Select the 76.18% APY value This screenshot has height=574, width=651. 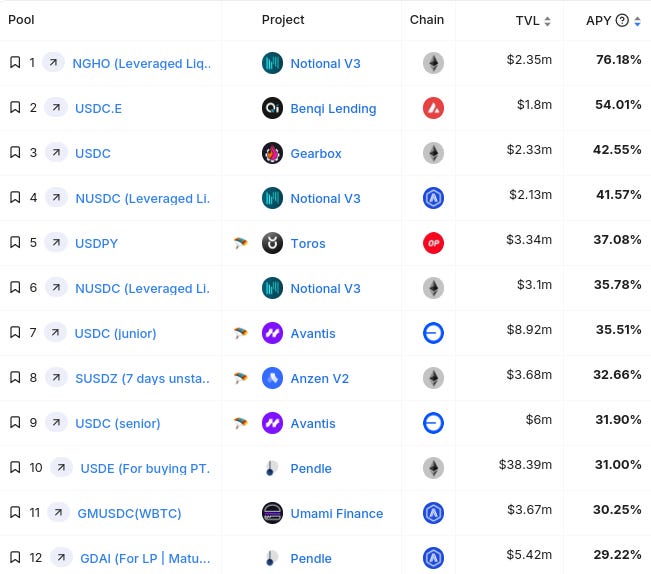tap(619, 60)
